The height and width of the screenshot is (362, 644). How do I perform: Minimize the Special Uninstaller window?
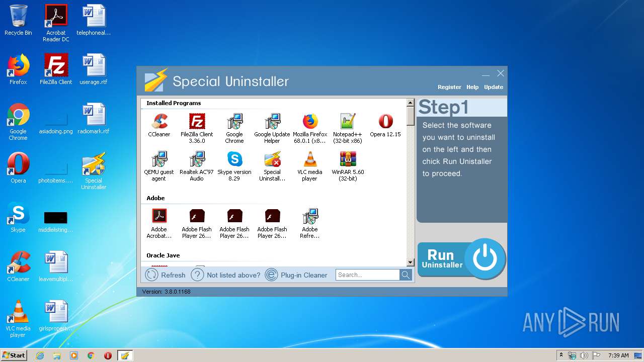(x=486, y=74)
